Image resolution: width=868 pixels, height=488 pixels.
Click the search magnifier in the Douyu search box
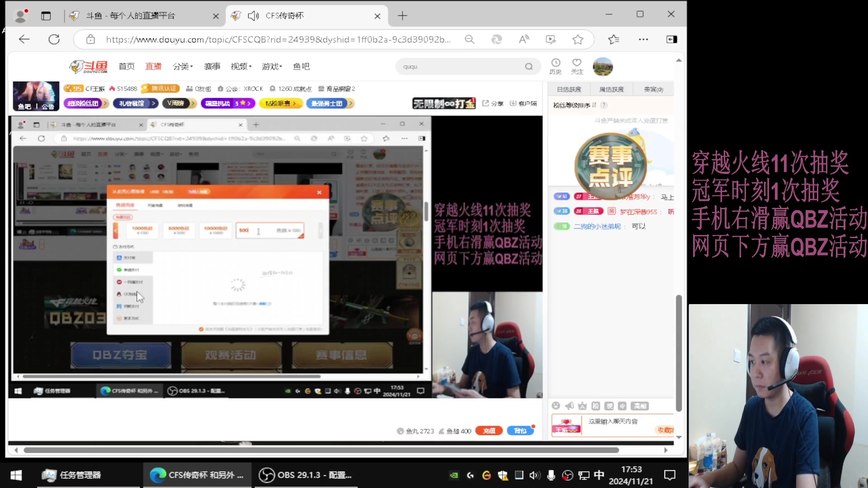(x=529, y=66)
